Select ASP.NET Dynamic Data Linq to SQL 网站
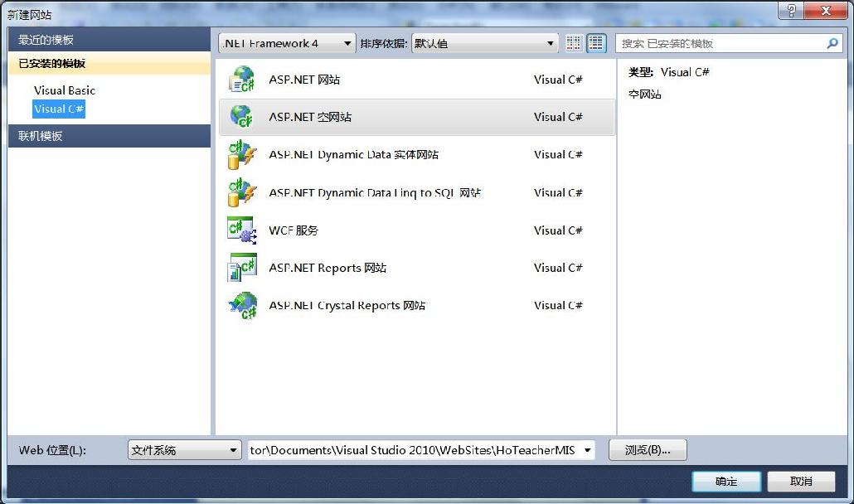 click(x=375, y=192)
